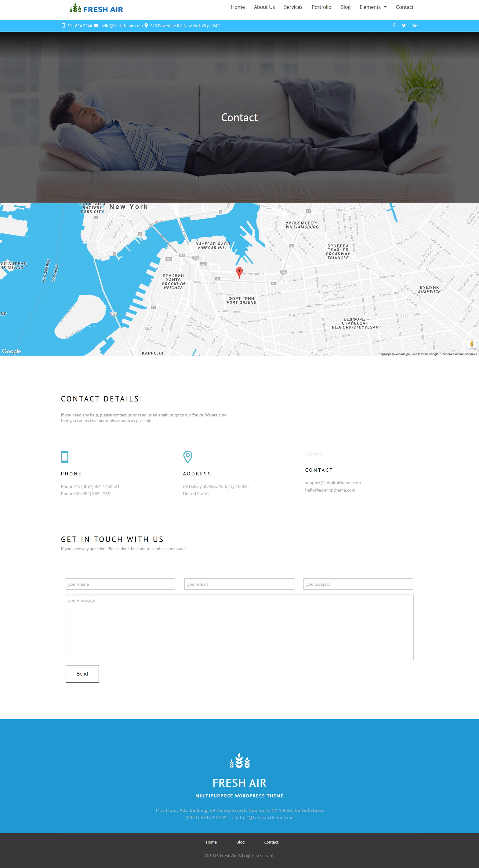Go to Home in top navigation

(238, 7)
